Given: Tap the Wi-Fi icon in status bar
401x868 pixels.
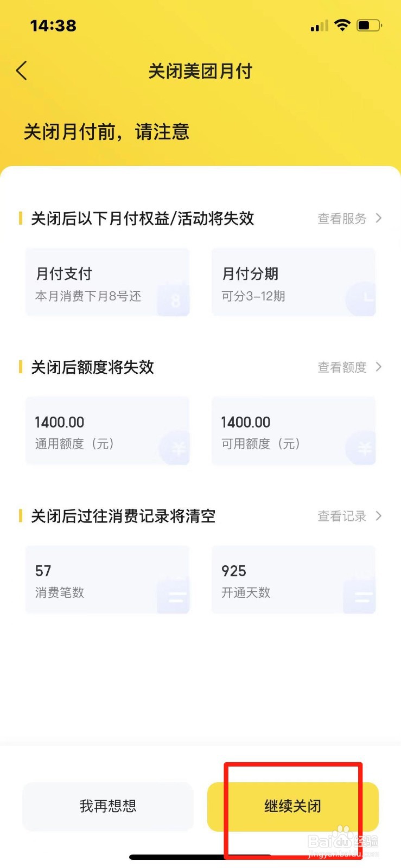Looking at the screenshot, I should click(x=342, y=25).
